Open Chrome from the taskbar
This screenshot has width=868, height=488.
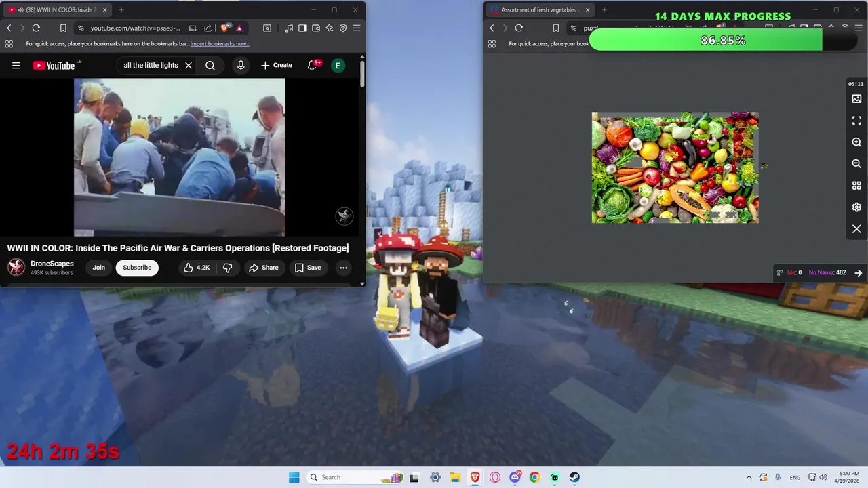(x=534, y=477)
